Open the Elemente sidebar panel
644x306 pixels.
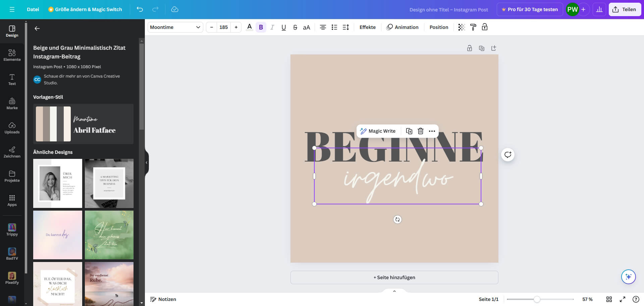pyautogui.click(x=12, y=55)
